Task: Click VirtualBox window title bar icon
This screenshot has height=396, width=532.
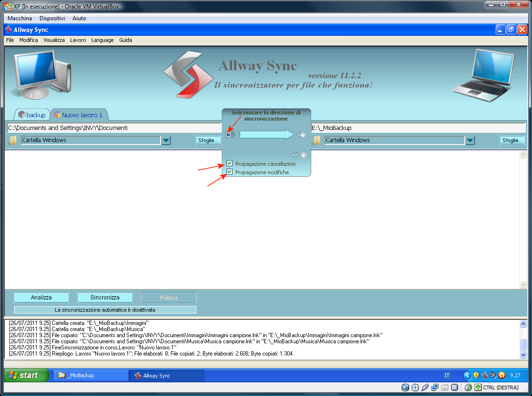Action: (x=8, y=6)
